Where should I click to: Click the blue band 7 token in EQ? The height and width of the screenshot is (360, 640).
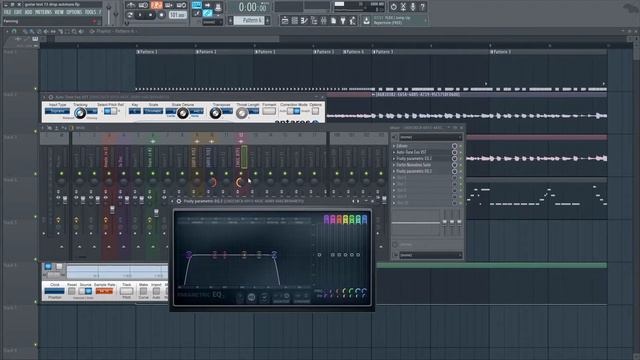coord(364,219)
